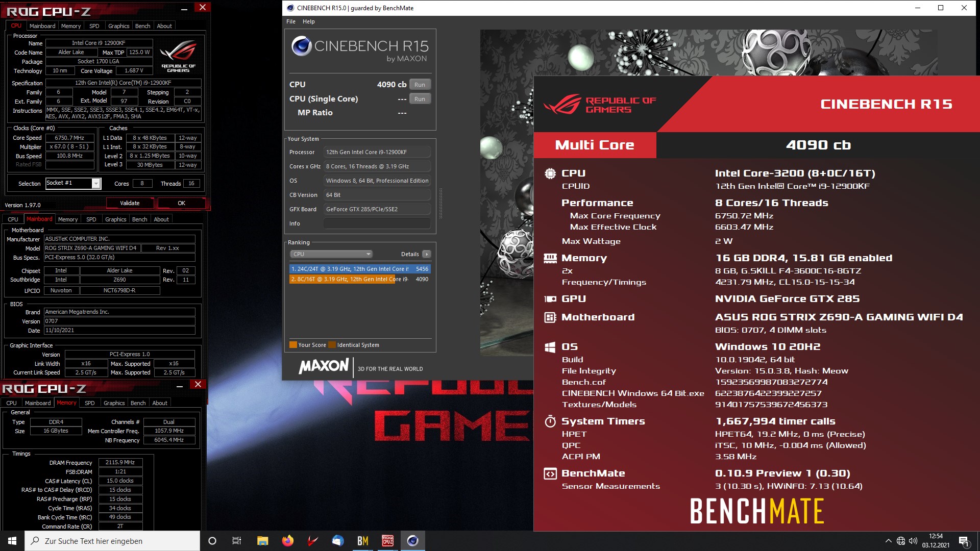This screenshot has width=980, height=551.
Task: Click the DRAM Frequency value 2115.9 MHz
Action: coord(120,462)
